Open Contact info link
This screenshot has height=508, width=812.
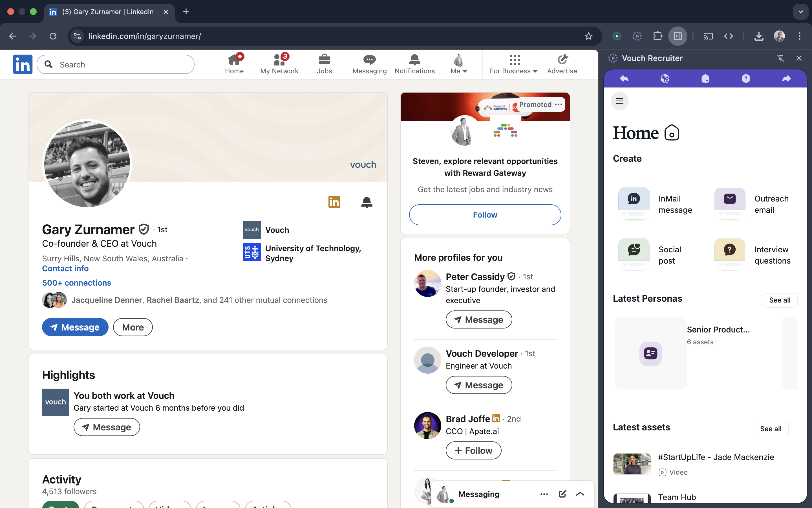(x=65, y=268)
